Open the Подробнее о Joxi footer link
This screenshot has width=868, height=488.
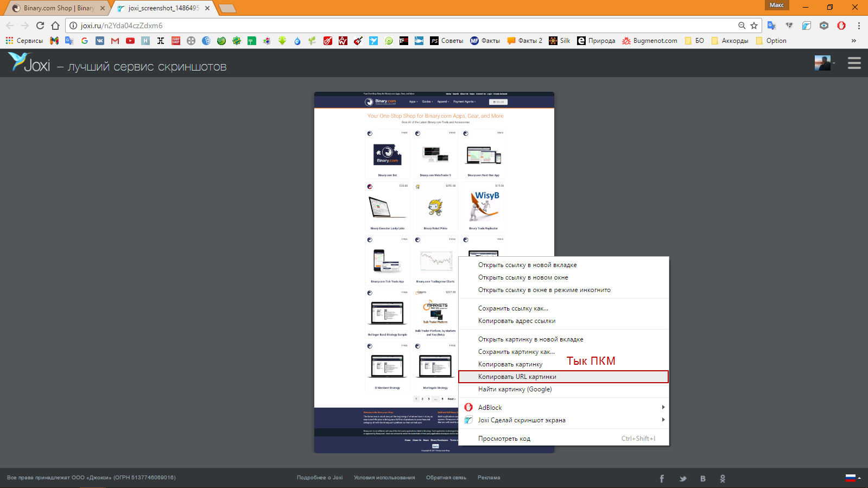pyautogui.click(x=320, y=478)
